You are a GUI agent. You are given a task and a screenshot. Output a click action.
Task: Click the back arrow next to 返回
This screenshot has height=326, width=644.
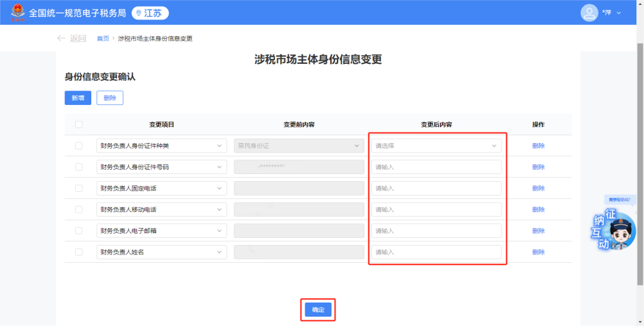coord(61,38)
